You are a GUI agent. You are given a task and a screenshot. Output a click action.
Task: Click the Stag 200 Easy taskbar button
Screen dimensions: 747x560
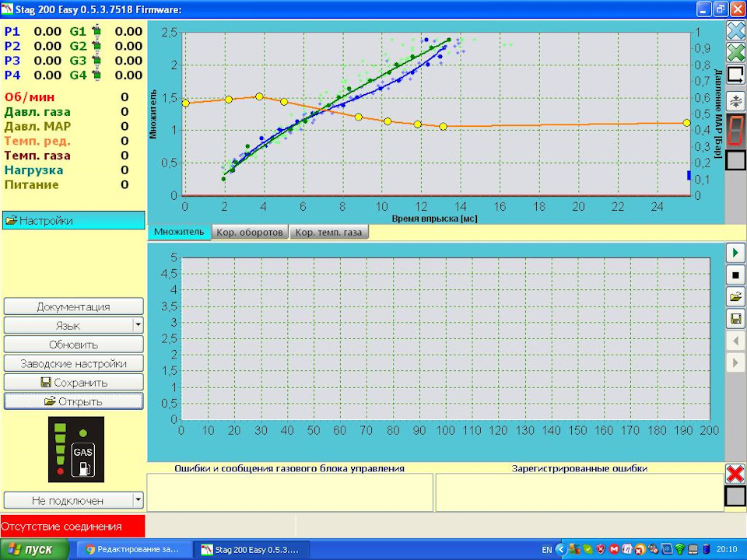252,550
